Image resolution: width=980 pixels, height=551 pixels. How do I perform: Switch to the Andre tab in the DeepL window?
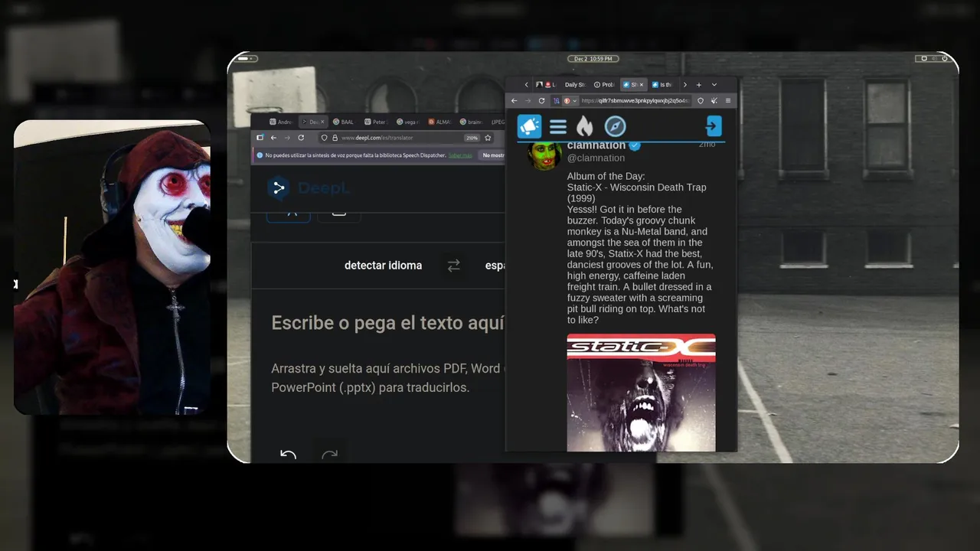281,122
